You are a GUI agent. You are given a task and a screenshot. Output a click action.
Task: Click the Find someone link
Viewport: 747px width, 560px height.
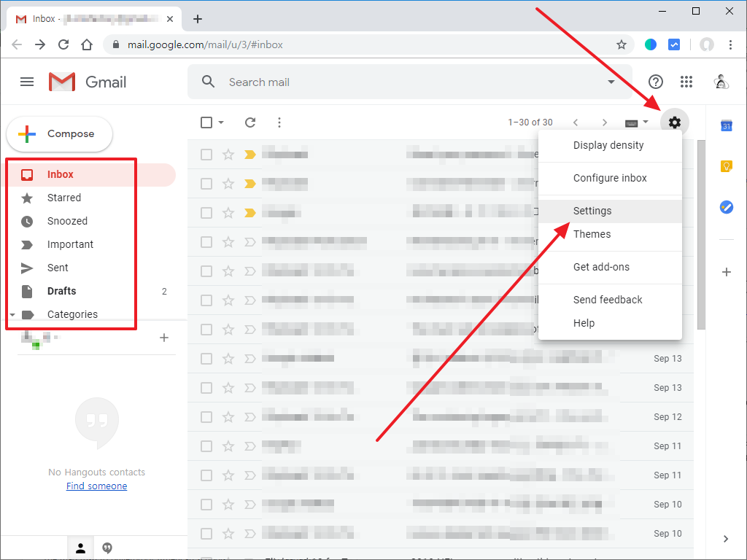[x=96, y=486]
